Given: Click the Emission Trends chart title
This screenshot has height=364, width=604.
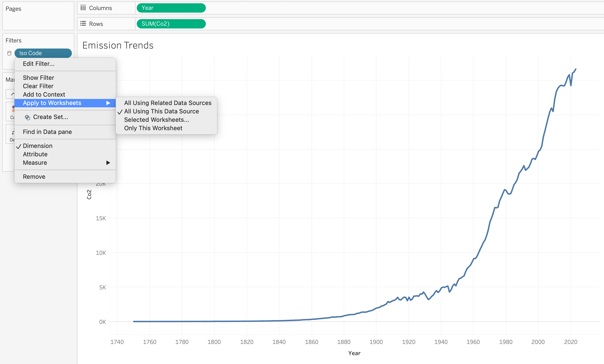Looking at the screenshot, I should click(x=118, y=45).
